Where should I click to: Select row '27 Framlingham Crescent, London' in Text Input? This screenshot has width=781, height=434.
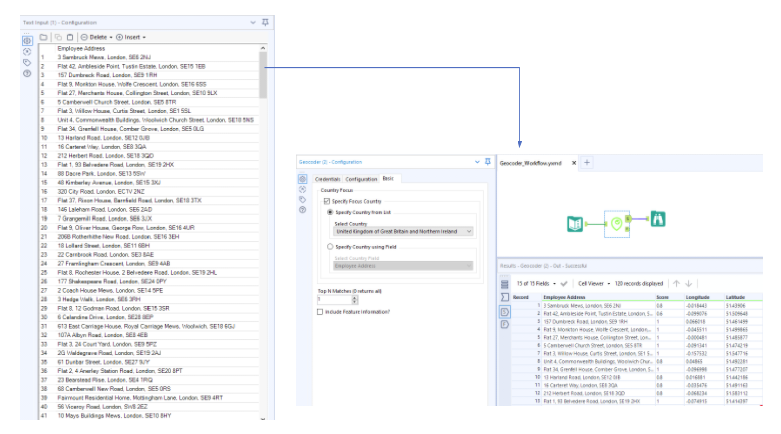(x=149, y=263)
